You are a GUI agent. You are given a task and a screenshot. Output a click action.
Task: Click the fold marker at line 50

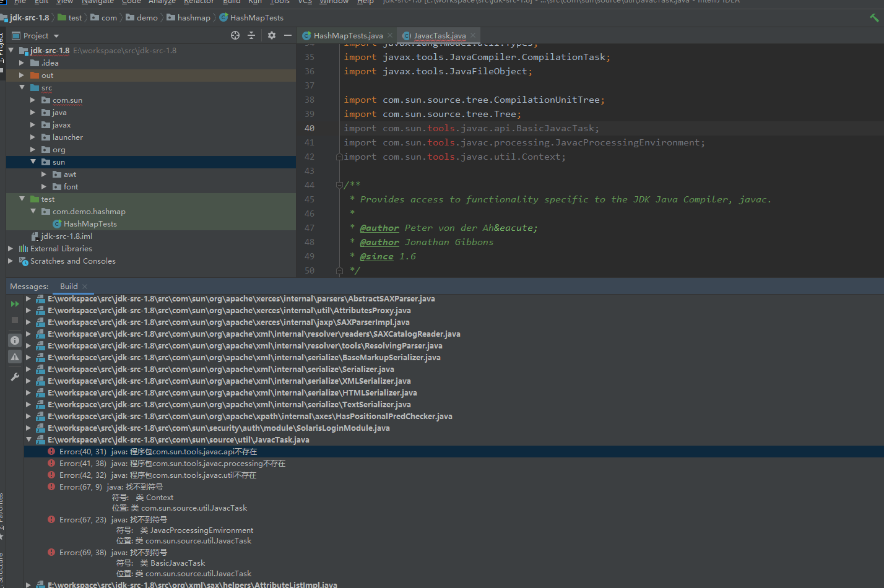pos(339,270)
